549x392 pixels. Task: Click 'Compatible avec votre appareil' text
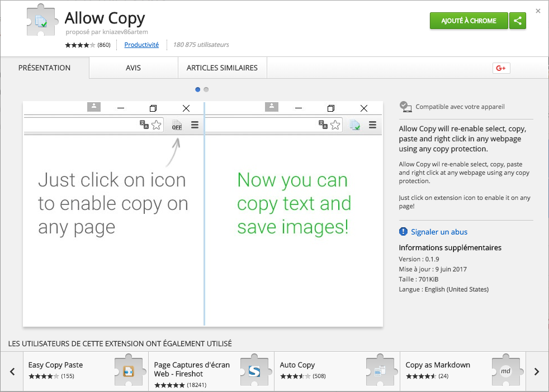(460, 107)
